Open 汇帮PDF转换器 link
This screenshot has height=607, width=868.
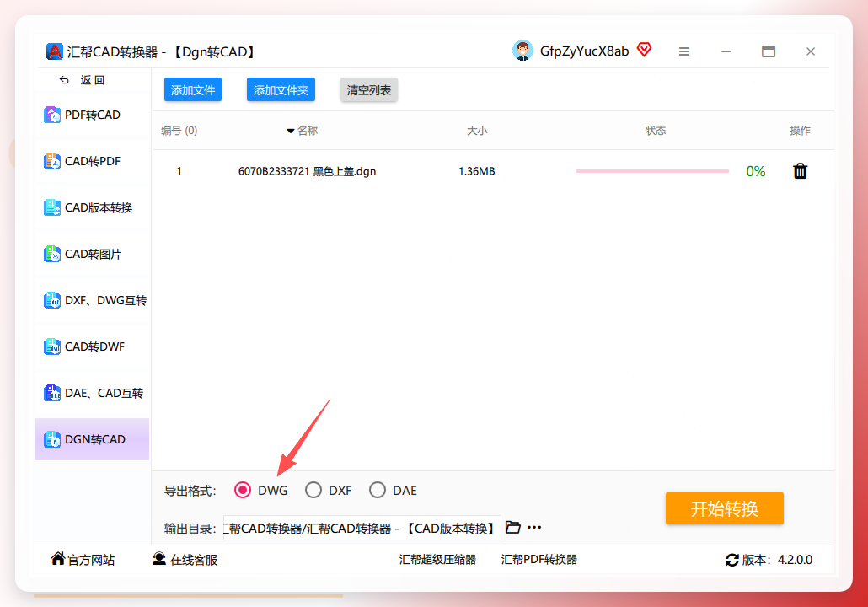click(x=539, y=560)
